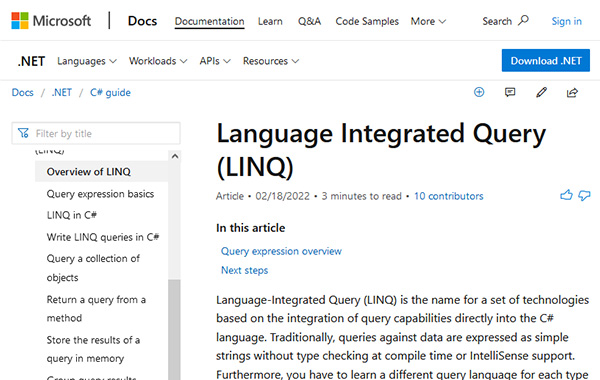Go to the Learn tab

click(270, 21)
